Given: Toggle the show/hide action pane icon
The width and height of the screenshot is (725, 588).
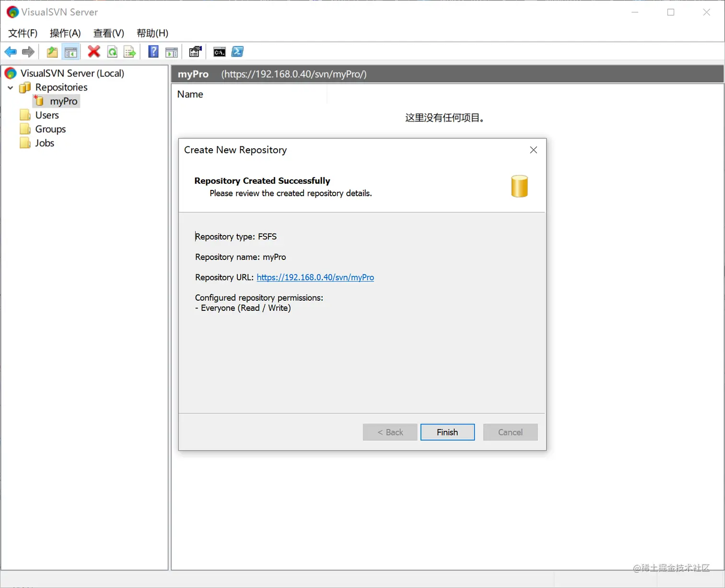Looking at the screenshot, I should (x=172, y=52).
